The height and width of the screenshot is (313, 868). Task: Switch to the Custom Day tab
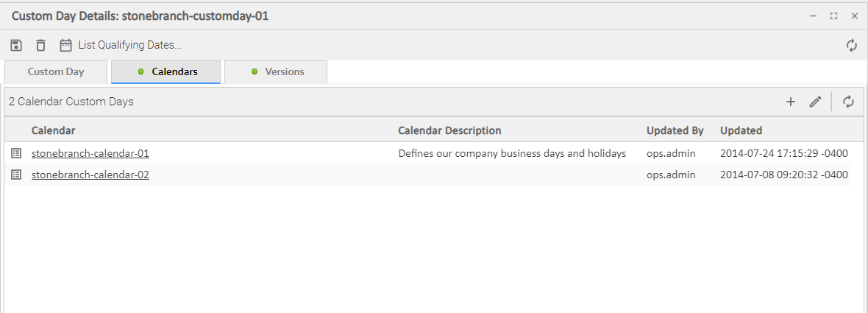(56, 72)
